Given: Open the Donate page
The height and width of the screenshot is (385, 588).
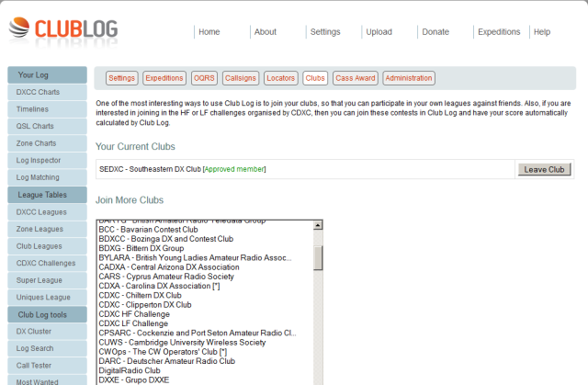Looking at the screenshot, I should 435,32.
